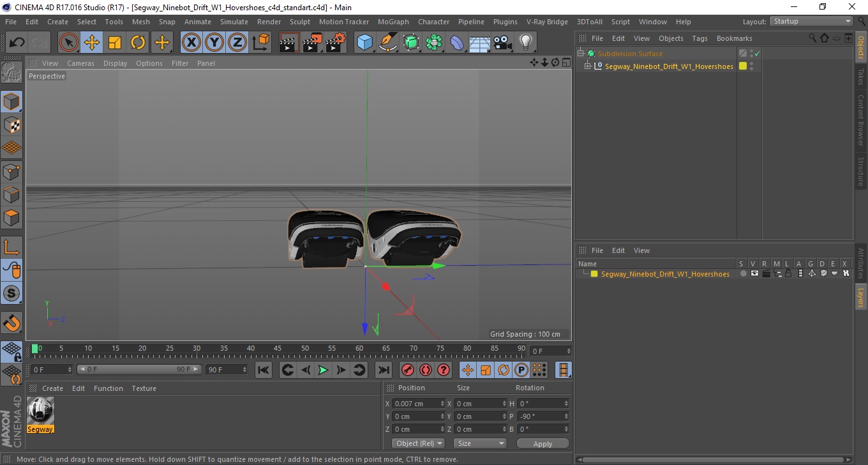Go to end of animation
Viewport: 868px width, 465px height.
[383, 370]
